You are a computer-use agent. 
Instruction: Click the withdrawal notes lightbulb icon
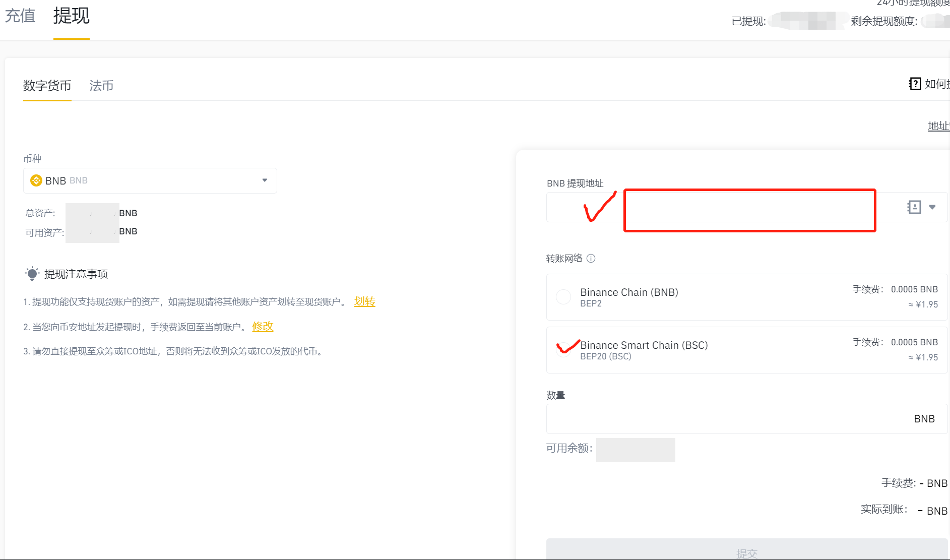pos(32,274)
